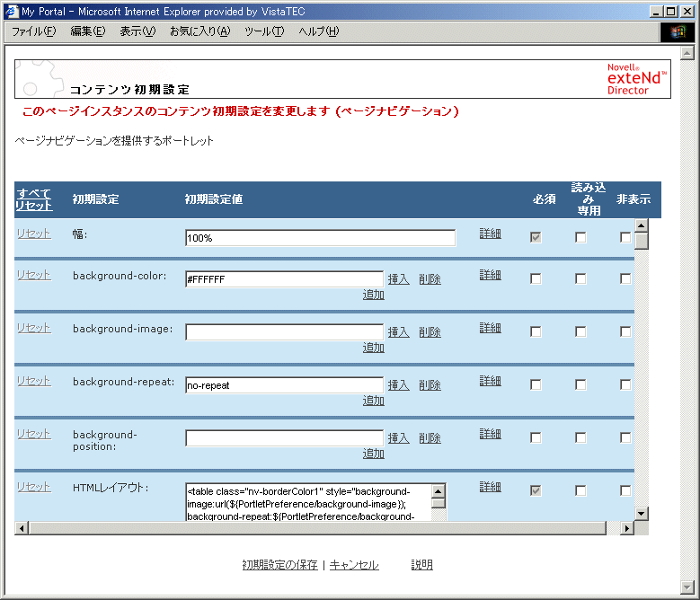
Task: Reset the background-image preference
Action: point(34,329)
